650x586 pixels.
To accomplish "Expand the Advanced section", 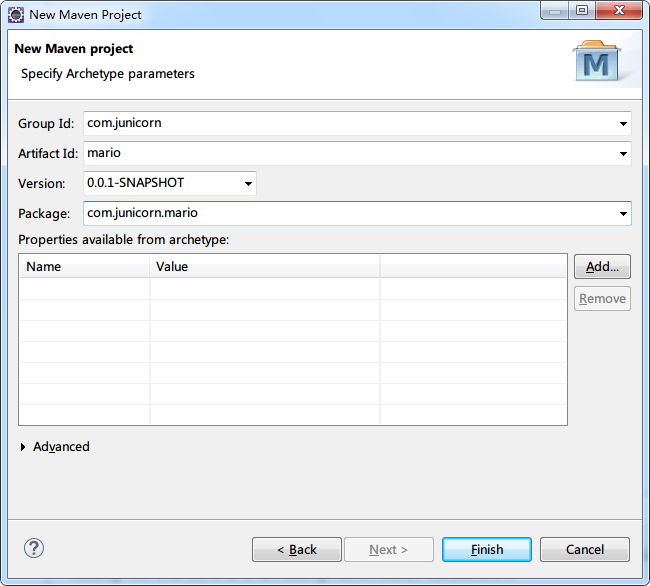I will (x=23, y=447).
